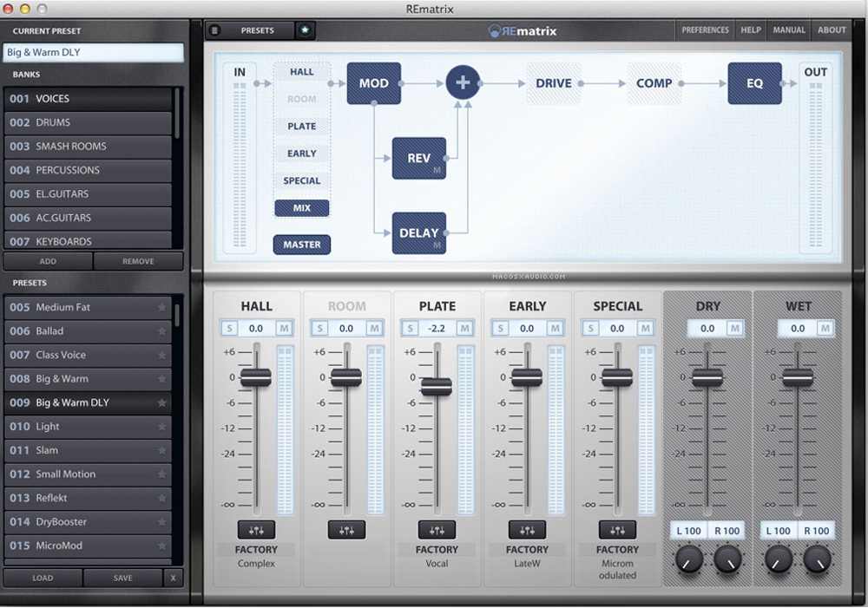This screenshot has height=608, width=868.
Task: Open the PRESETS panel toggle
Action: (258, 30)
